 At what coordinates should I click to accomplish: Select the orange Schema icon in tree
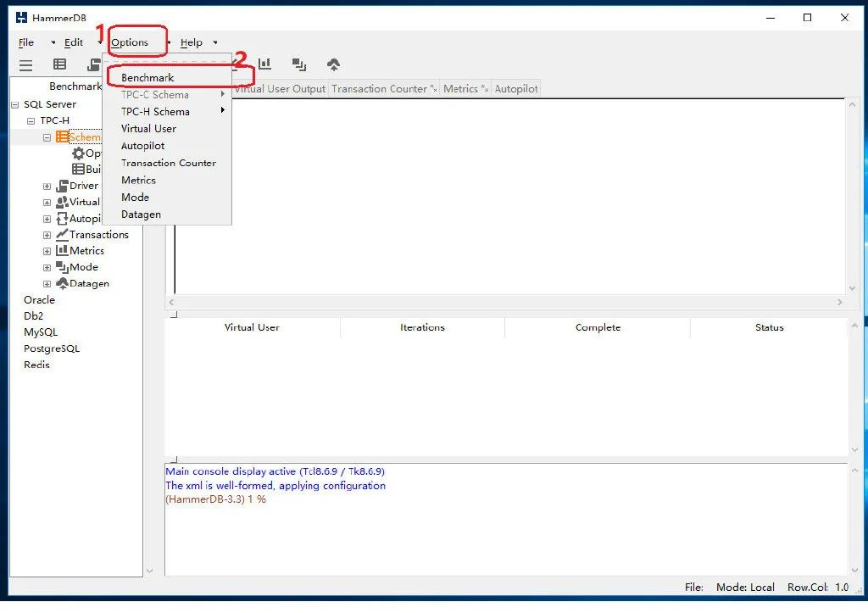coord(62,137)
